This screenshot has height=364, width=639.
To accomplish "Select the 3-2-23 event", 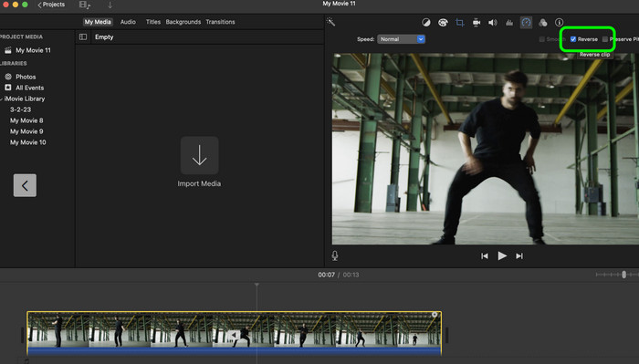I will [x=20, y=110].
